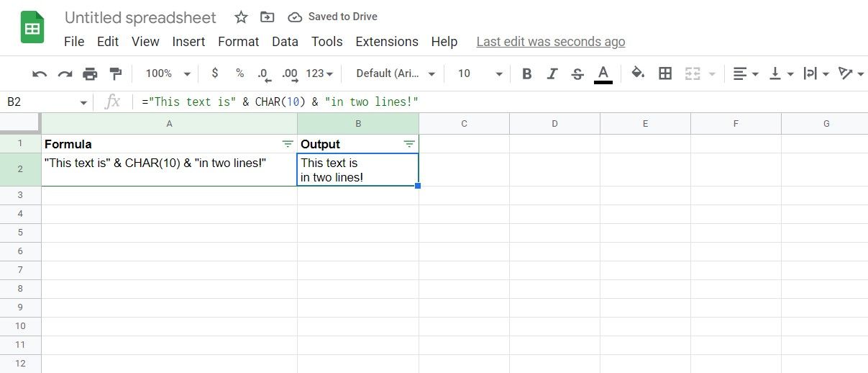868x373 pixels.
Task: Click the Print icon
Action: coord(90,73)
